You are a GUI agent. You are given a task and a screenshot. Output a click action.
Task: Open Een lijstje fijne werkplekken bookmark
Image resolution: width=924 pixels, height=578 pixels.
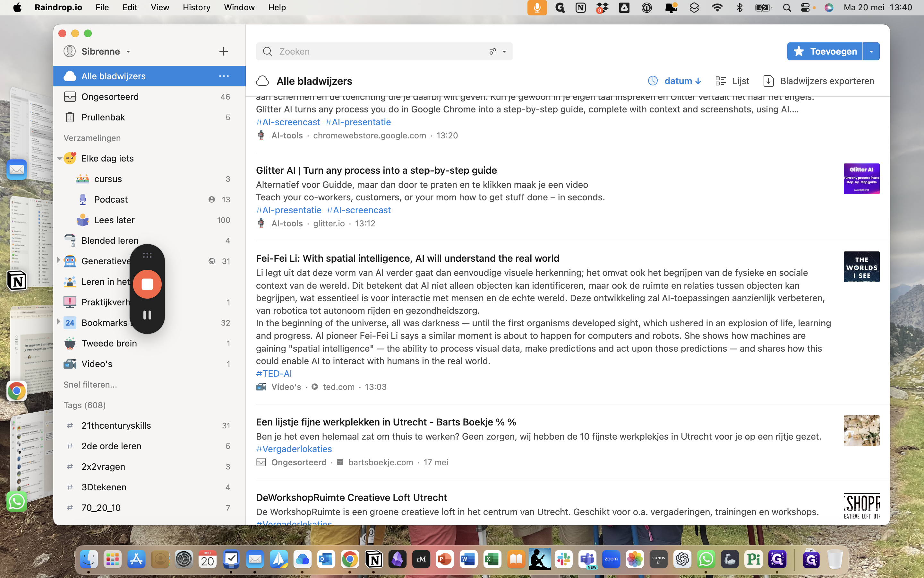pyautogui.click(x=386, y=422)
